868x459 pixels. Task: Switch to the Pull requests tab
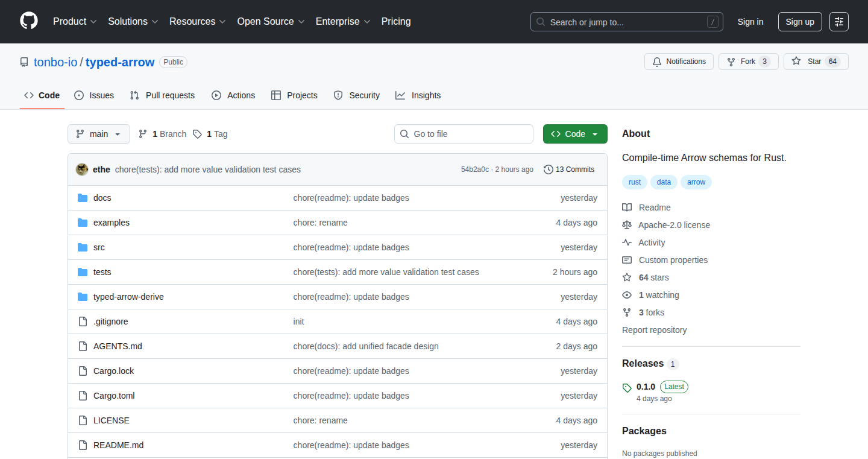162,95
